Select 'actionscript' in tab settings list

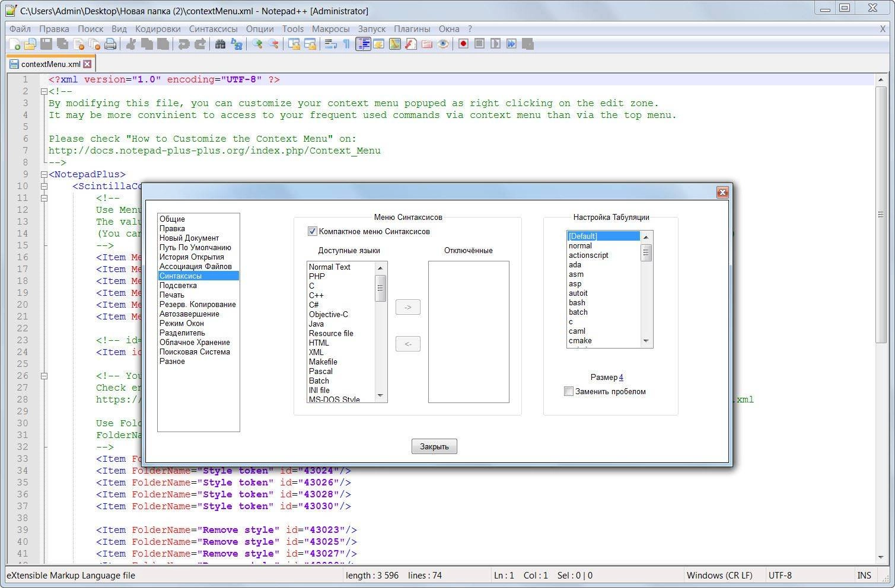(x=604, y=255)
